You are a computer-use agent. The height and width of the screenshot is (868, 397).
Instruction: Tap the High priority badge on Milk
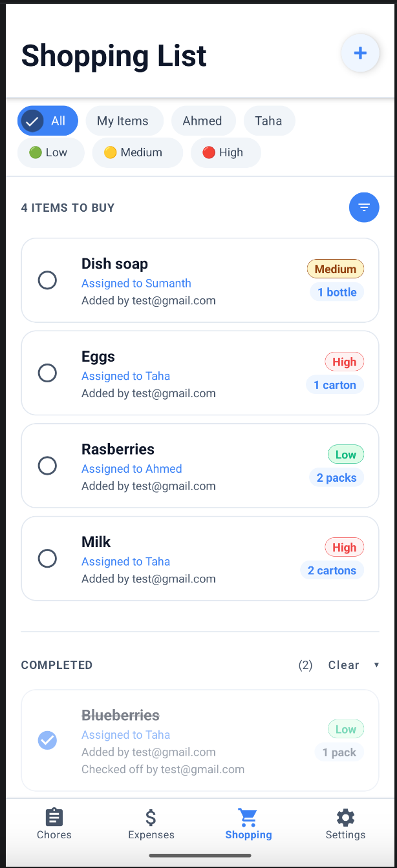[x=344, y=547]
